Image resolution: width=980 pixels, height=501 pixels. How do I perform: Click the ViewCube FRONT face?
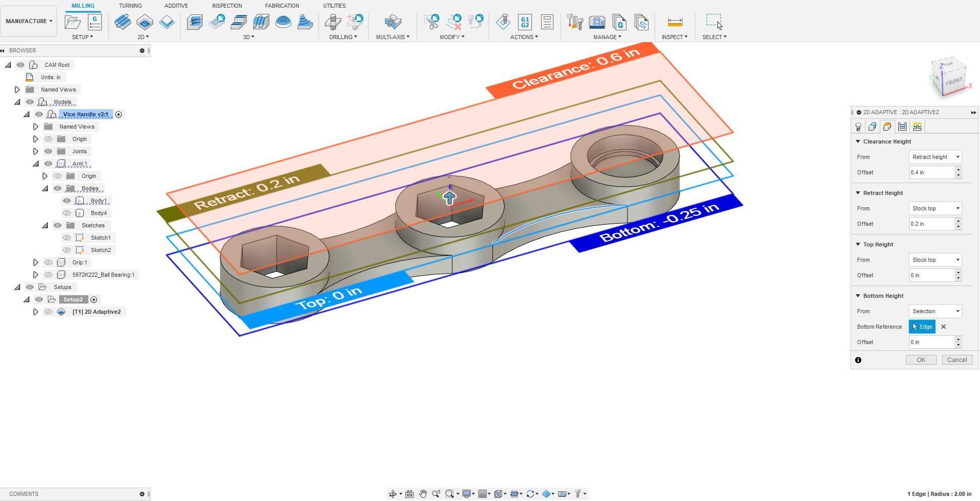[x=953, y=81]
